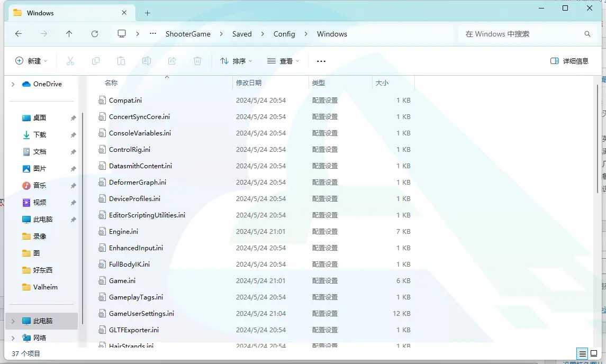Add a new tab with plus button
This screenshot has height=364, width=606.
click(x=147, y=13)
